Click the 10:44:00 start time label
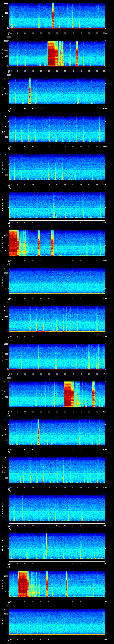 9,298
